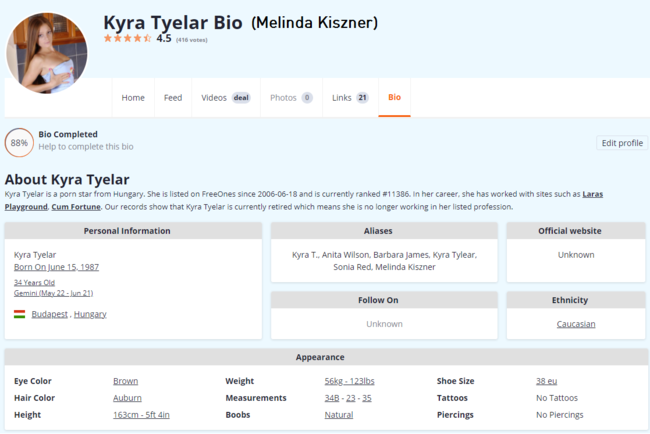This screenshot has width=650, height=434.
Task: Open the Cum Fortune link
Action: coord(76,207)
